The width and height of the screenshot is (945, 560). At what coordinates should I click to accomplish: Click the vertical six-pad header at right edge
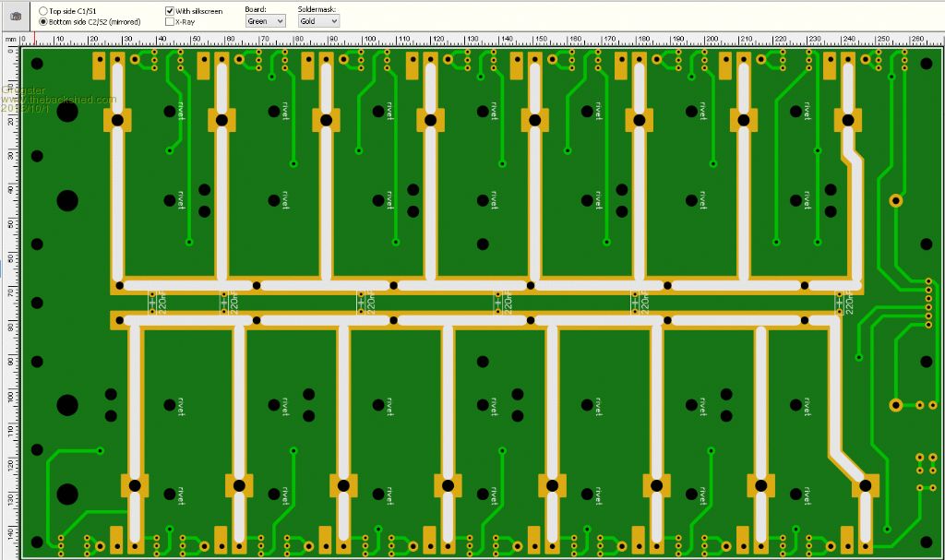[928, 303]
